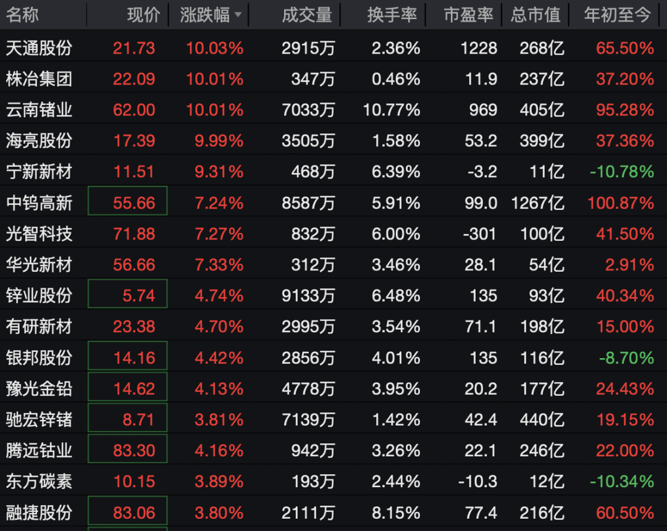The image size is (667, 531).
Task: Sort by 年初至今 column header
Action: tap(620, 15)
